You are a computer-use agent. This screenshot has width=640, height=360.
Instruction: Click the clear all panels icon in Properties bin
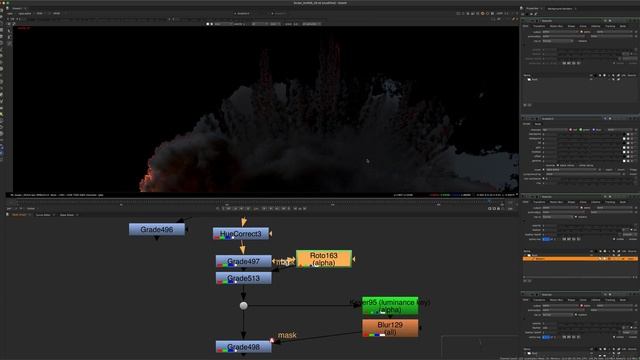531,14
